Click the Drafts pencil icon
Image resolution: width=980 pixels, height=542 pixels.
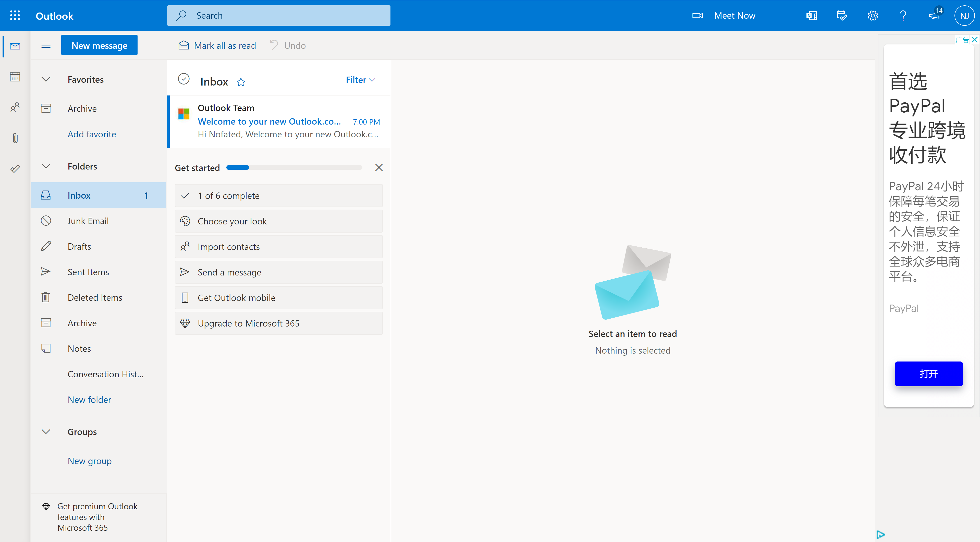pos(46,246)
